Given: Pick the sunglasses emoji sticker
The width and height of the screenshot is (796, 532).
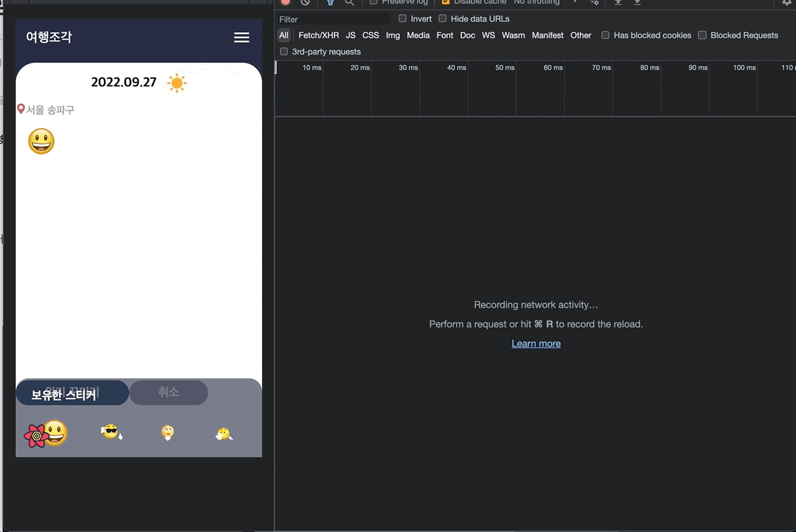Looking at the screenshot, I should pyautogui.click(x=112, y=432).
